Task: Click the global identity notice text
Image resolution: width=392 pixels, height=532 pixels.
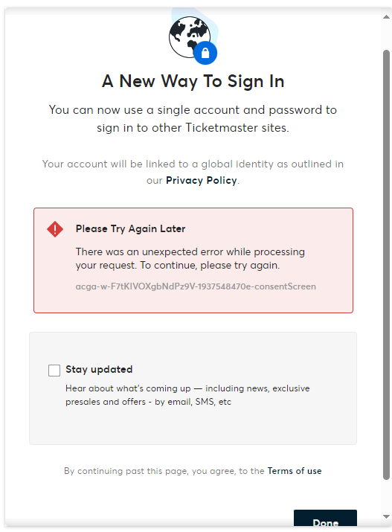Action: [x=193, y=172]
